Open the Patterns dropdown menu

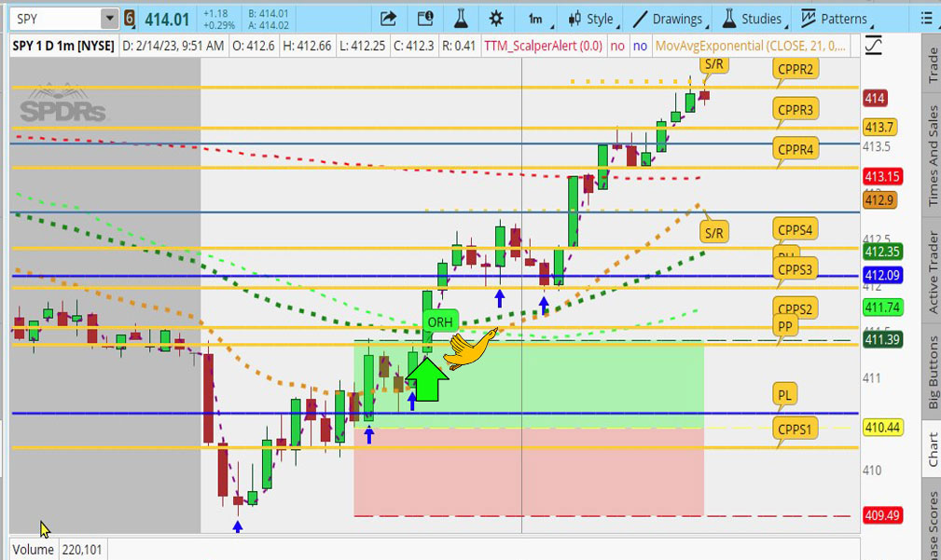[x=836, y=20]
